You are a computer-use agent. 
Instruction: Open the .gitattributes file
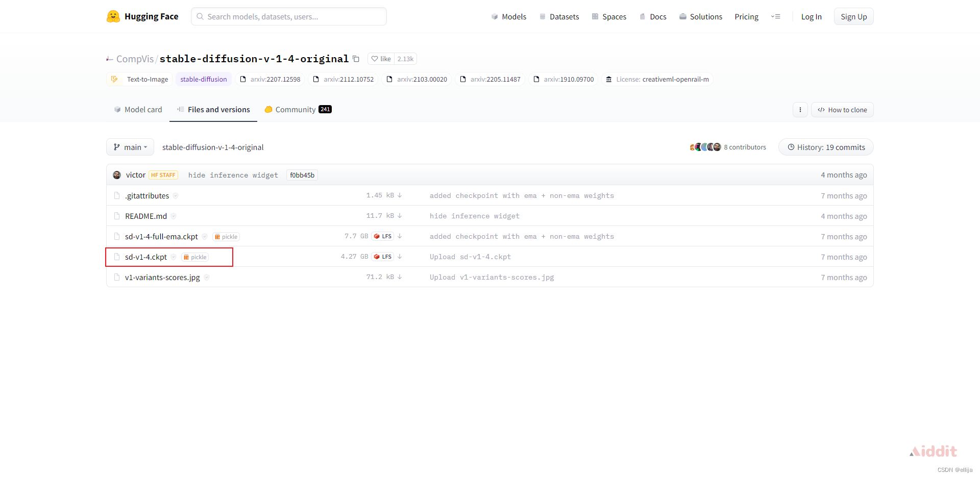coord(147,195)
